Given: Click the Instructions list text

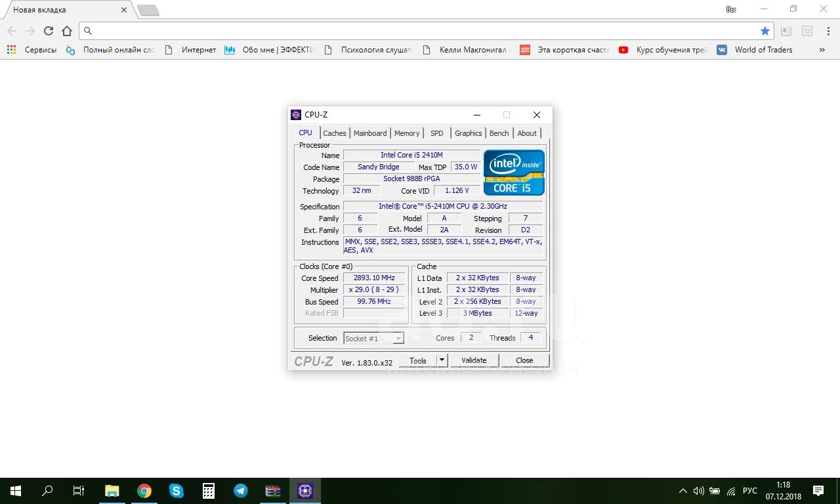Looking at the screenshot, I should coord(443,246).
